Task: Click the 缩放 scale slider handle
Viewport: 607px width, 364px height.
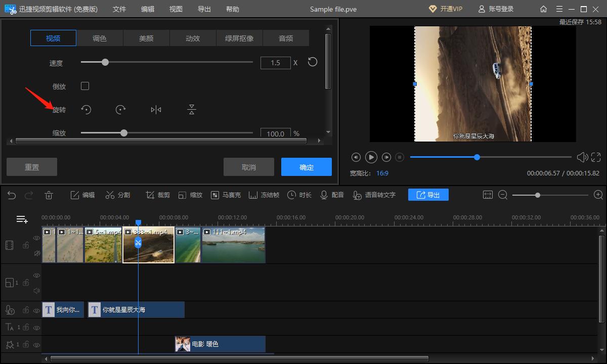Action: 124,133
